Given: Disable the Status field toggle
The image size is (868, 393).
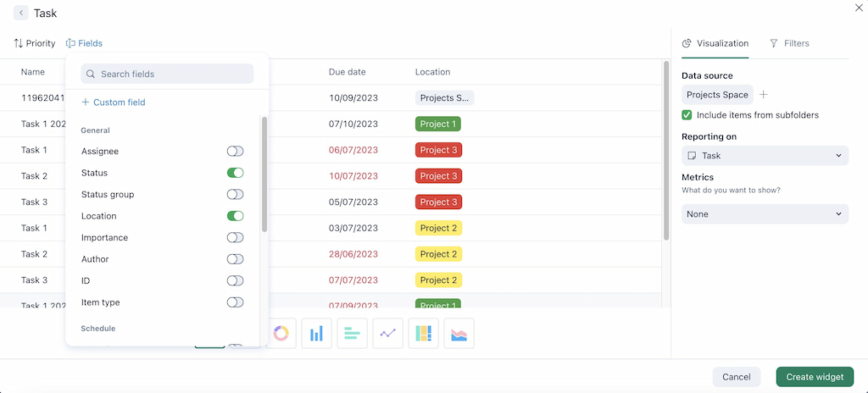Looking at the screenshot, I should (236, 173).
